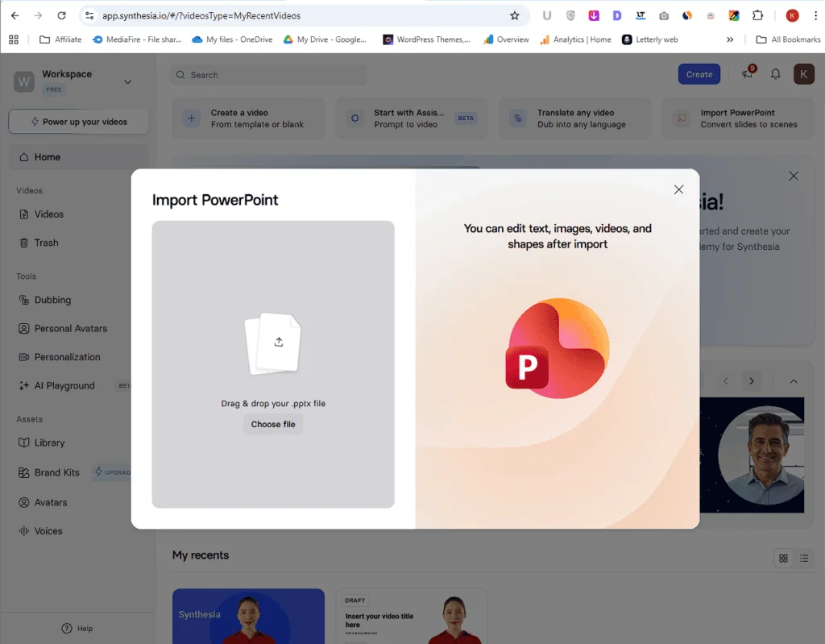Open My files - OneDrive bookmark
This screenshot has width=825, height=644.
click(233, 39)
